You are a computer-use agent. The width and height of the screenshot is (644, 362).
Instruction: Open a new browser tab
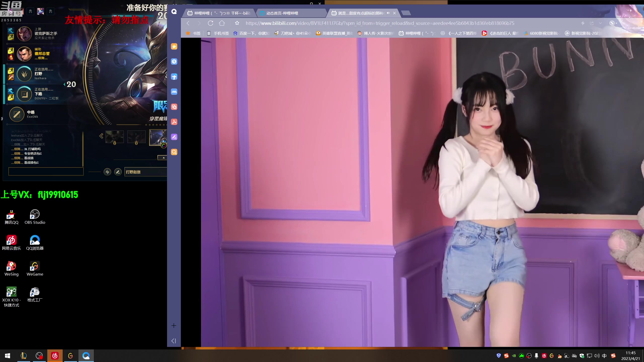pos(406,13)
